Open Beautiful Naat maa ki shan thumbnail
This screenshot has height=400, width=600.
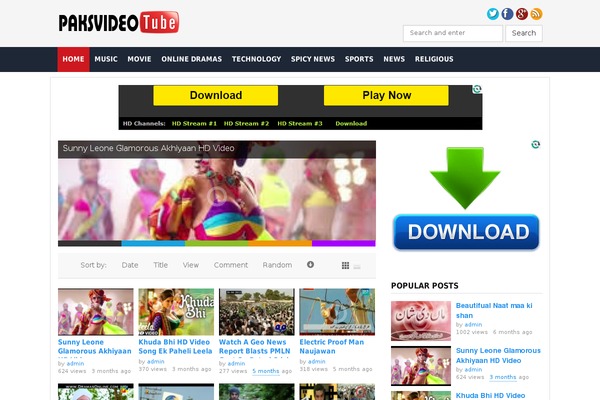(421, 321)
